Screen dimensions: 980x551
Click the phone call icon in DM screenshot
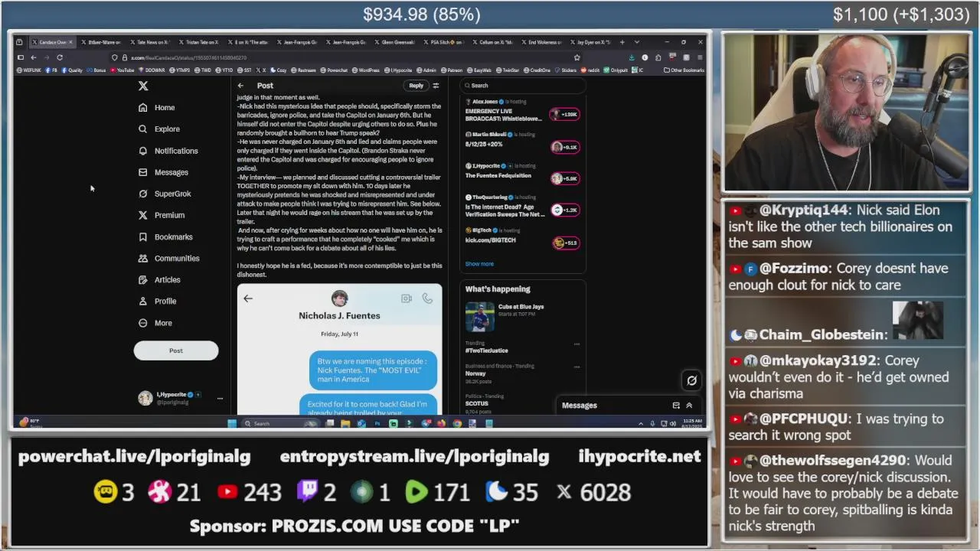pos(427,298)
